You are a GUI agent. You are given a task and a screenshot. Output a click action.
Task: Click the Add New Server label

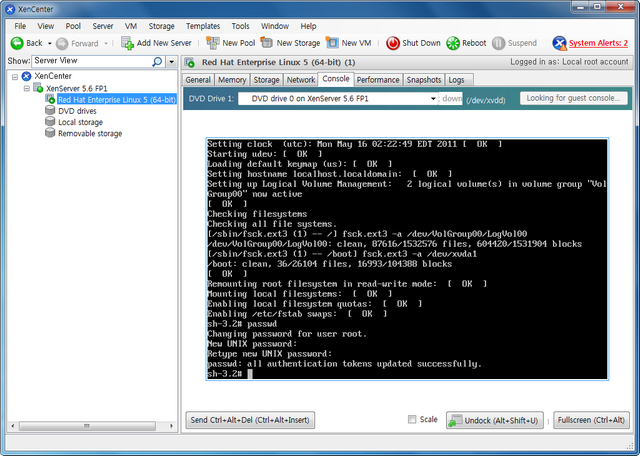click(164, 43)
